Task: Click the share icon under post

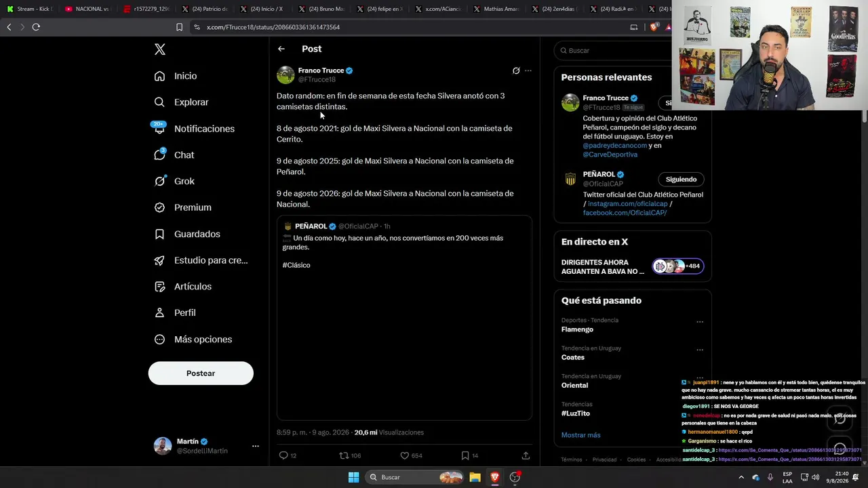Action: [526, 455]
